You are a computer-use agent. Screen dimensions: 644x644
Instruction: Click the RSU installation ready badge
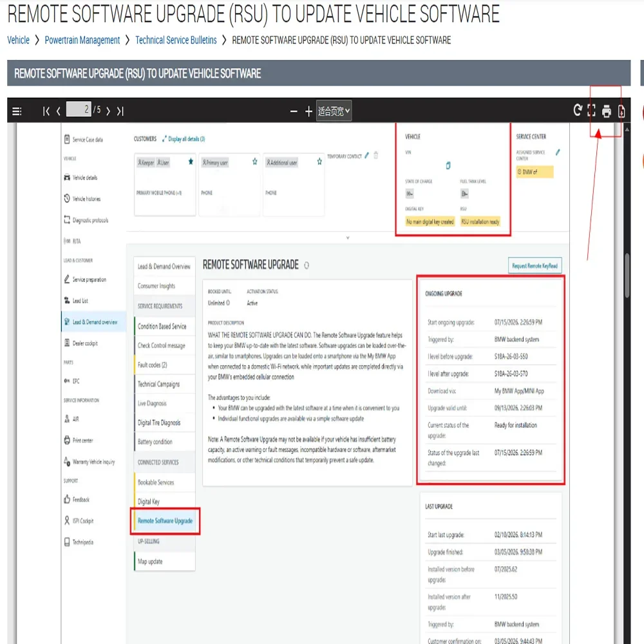point(480,222)
